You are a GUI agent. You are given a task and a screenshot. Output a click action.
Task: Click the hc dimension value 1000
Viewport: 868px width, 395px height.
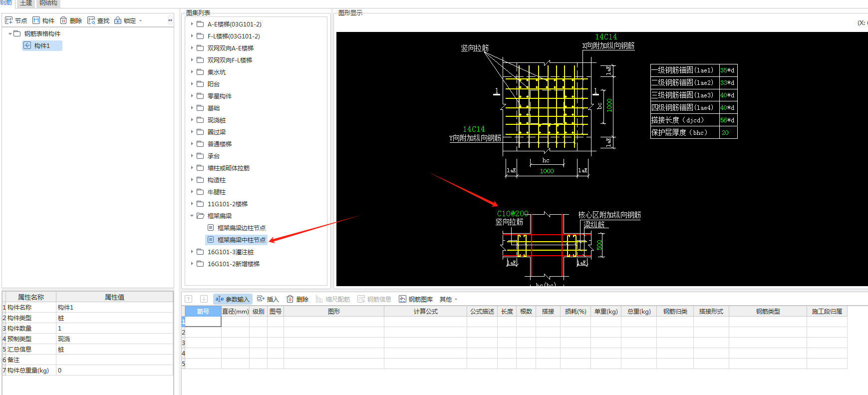547,171
